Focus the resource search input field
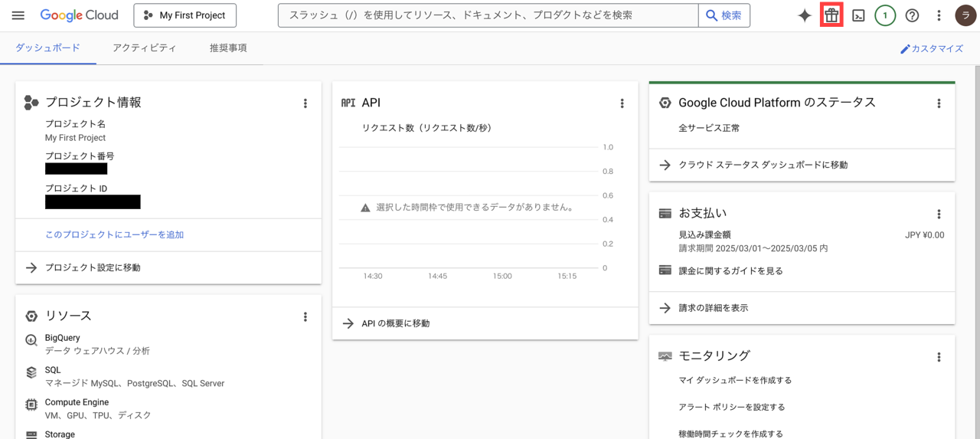980x439 pixels. pos(488,15)
